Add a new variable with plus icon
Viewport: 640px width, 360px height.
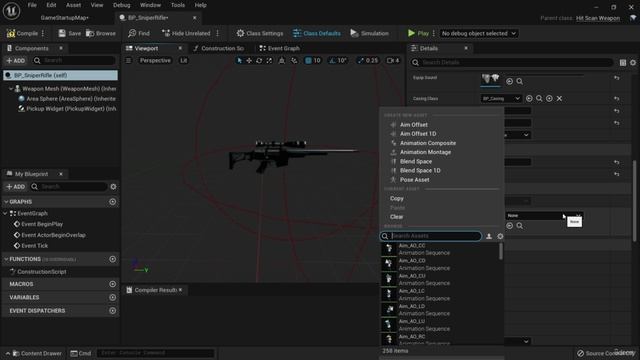(x=113, y=297)
